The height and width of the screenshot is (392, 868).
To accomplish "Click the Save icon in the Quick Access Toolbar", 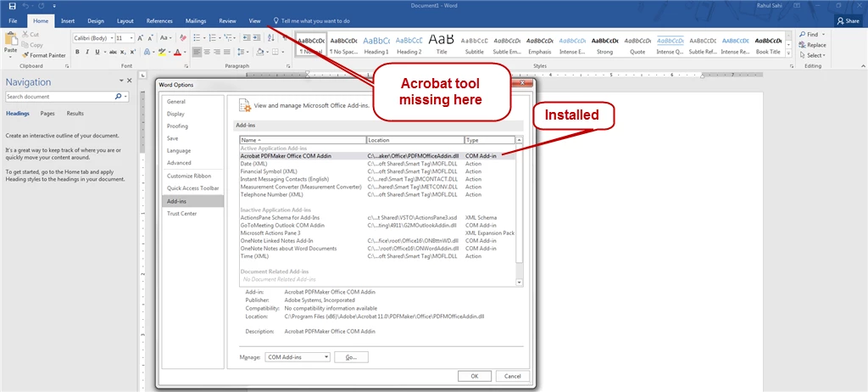I will tap(12, 6).
